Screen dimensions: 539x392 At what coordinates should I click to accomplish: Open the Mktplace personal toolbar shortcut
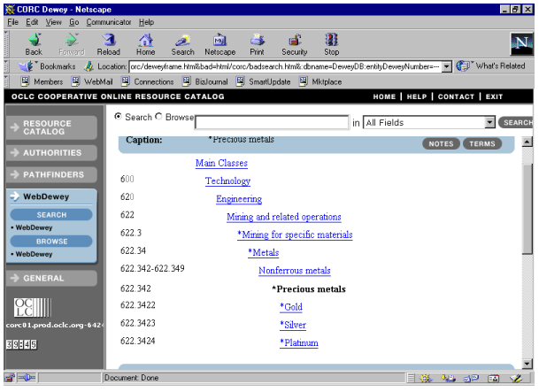[320, 81]
